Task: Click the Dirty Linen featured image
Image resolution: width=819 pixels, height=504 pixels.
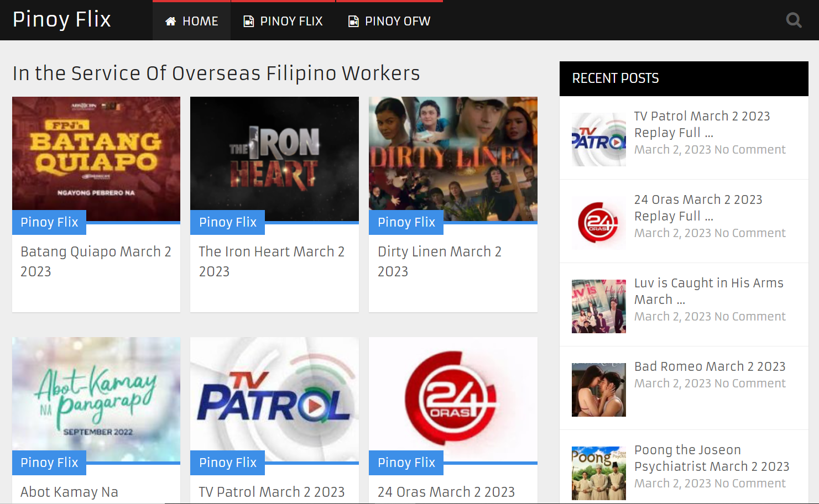Action: click(452, 159)
